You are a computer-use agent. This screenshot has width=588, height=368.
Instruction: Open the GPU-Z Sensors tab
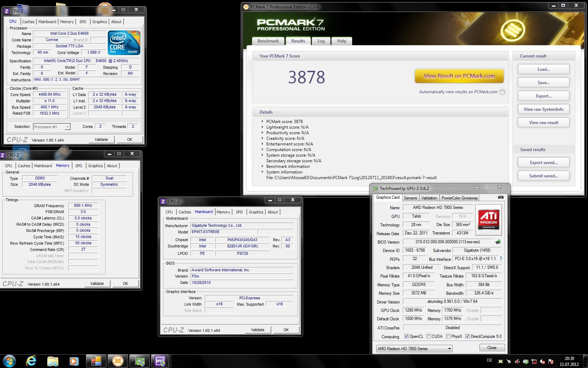(x=410, y=198)
